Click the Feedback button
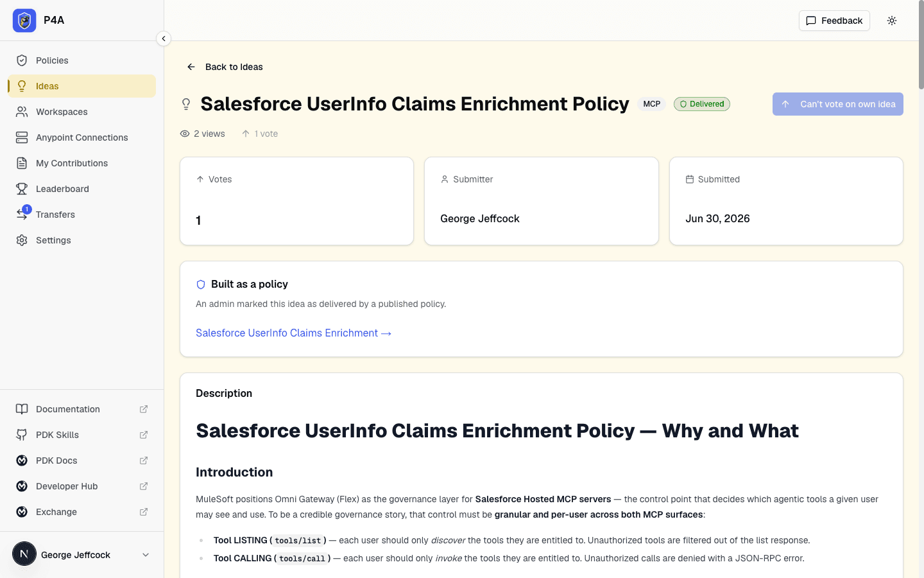The width and height of the screenshot is (924, 578). (x=834, y=21)
